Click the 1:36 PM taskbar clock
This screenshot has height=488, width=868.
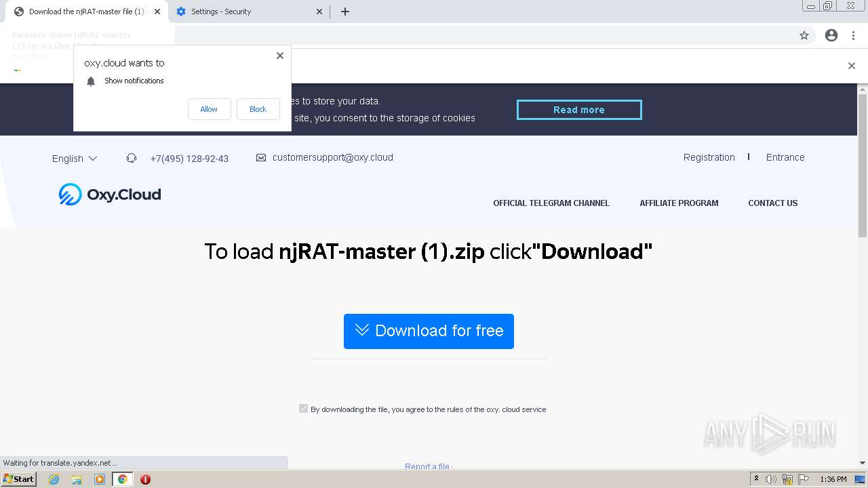(x=833, y=479)
